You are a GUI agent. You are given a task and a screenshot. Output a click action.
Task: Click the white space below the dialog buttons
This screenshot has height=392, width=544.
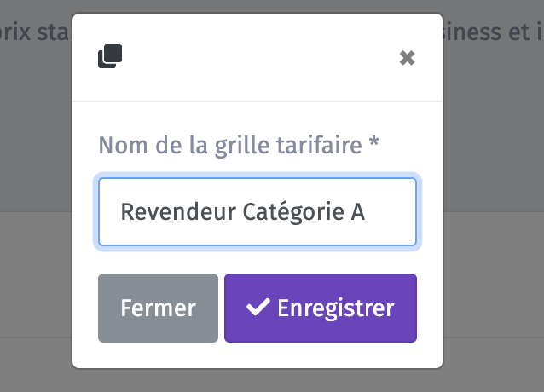pyautogui.click(x=258, y=355)
